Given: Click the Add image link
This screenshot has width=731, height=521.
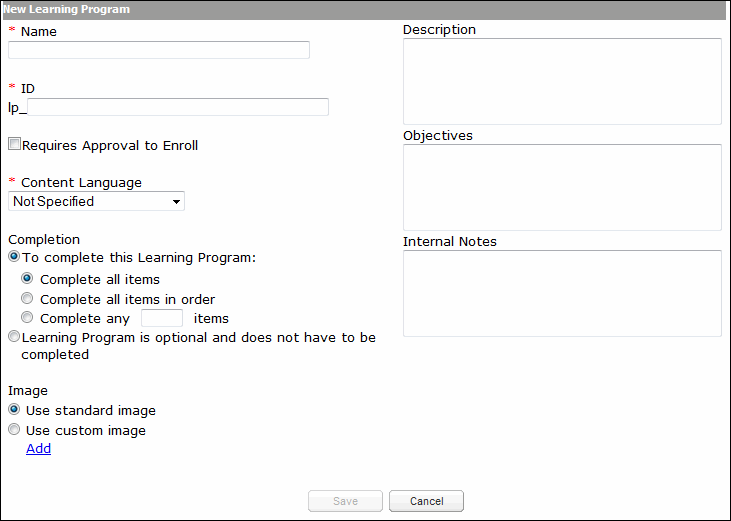Looking at the screenshot, I should pos(38,449).
